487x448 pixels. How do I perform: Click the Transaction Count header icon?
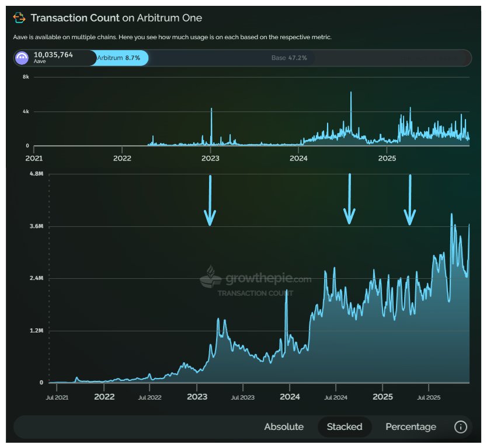point(19,18)
